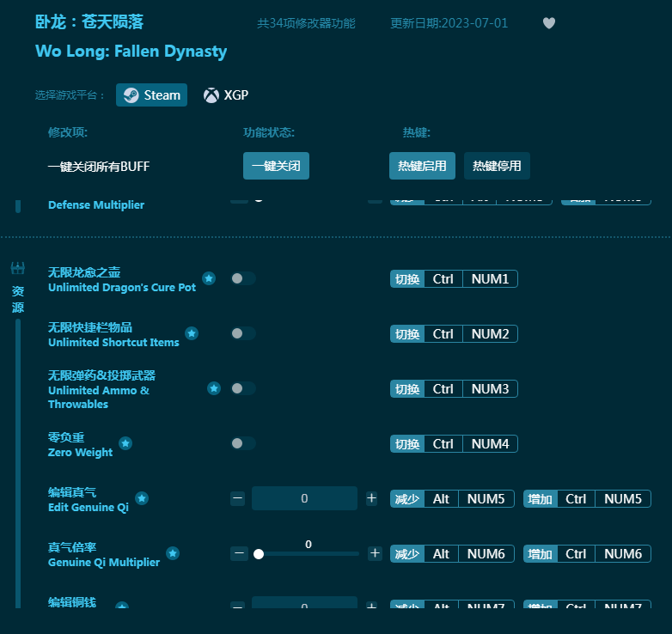Click NUM1 key of Dragon's Cure Pot hotkey
The height and width of the screenshot is (634, 672).
[491, 279]
